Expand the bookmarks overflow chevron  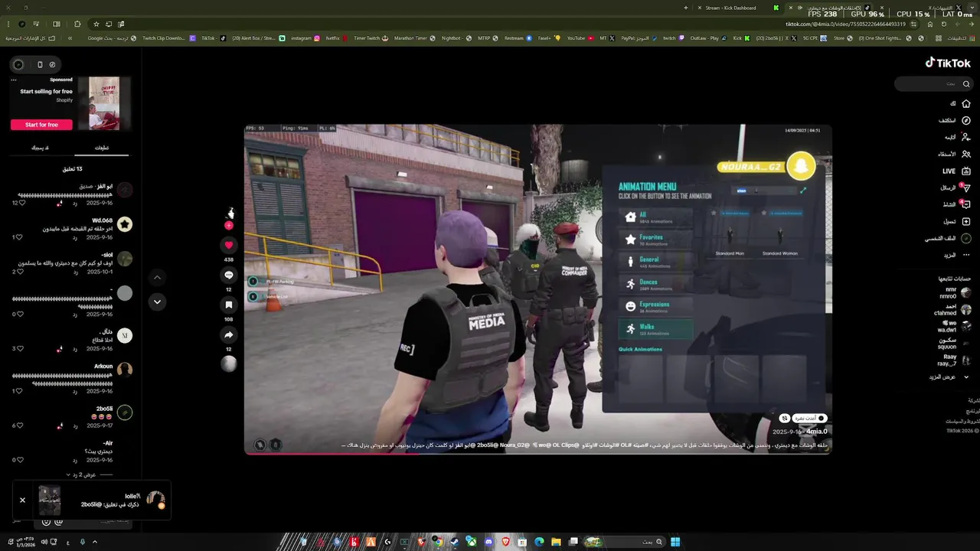70,37
